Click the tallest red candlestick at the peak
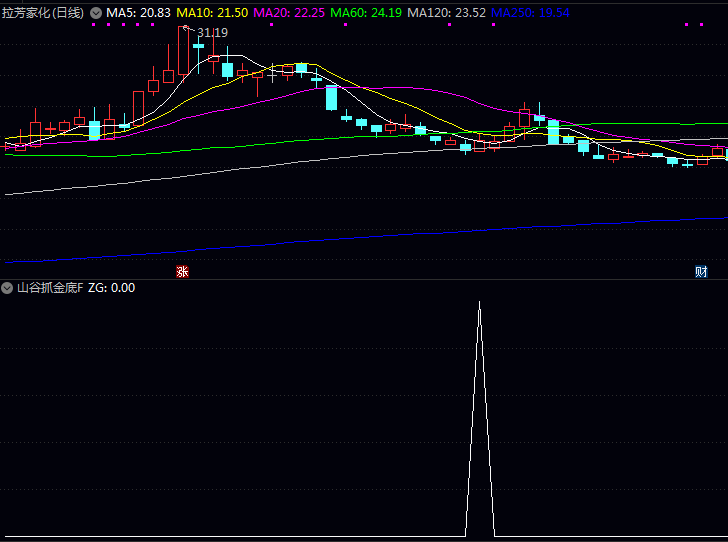This screenshot has width=728, height=542. click(183, 50)
